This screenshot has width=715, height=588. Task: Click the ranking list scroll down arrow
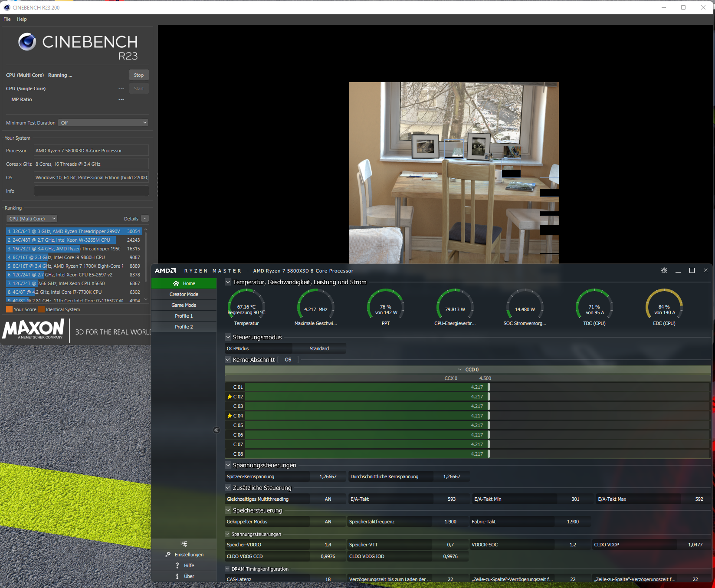146,299
